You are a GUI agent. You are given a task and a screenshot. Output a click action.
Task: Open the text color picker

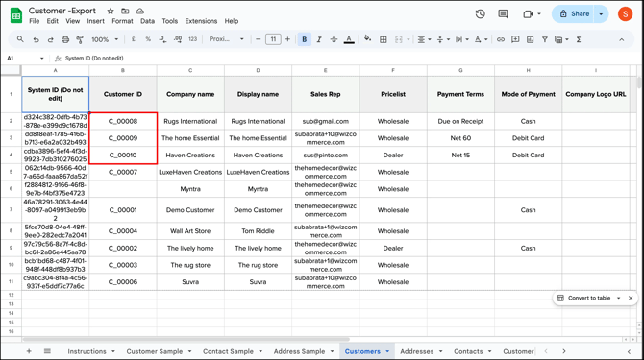click(x=349, y=39)
